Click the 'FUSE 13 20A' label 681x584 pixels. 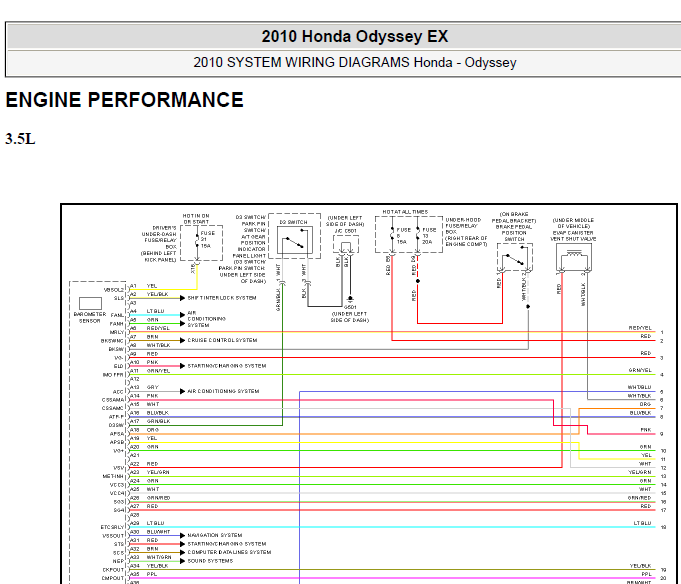pos(428,236)
